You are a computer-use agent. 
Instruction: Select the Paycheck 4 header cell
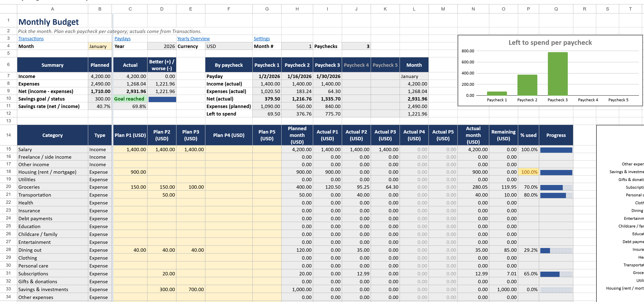pyautogui.click(x=356, y=65)
